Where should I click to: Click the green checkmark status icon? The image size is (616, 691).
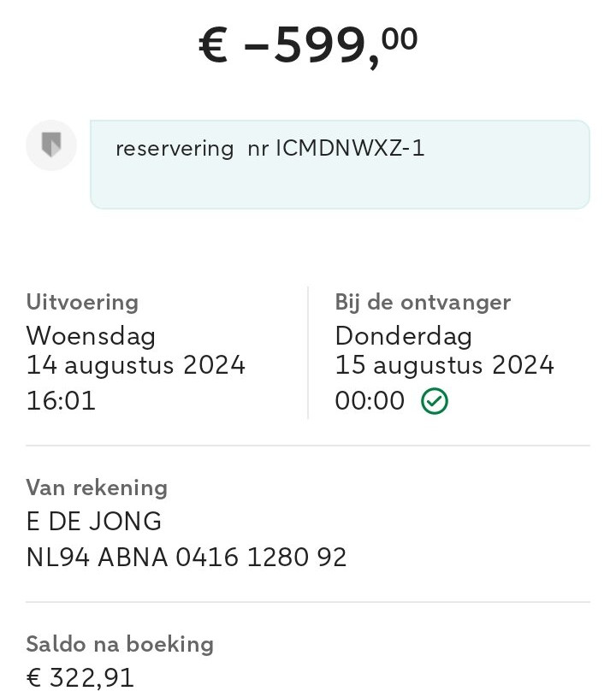[435, 400]
